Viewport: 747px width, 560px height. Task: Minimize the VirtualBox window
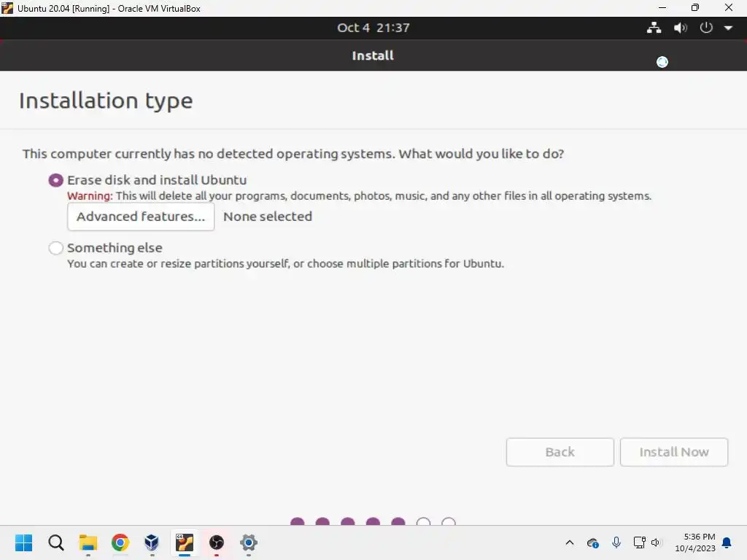point(662,7)
